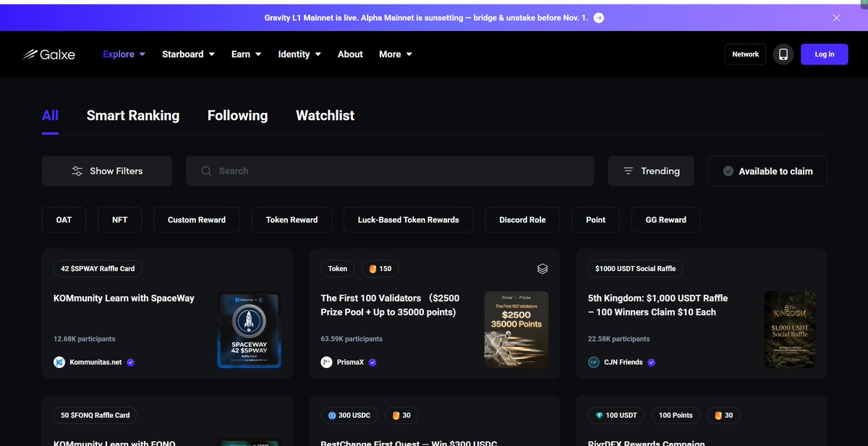This screenshot has width=868, height=446.
Task: Select the All tab
Action: (x=50, y=116)
